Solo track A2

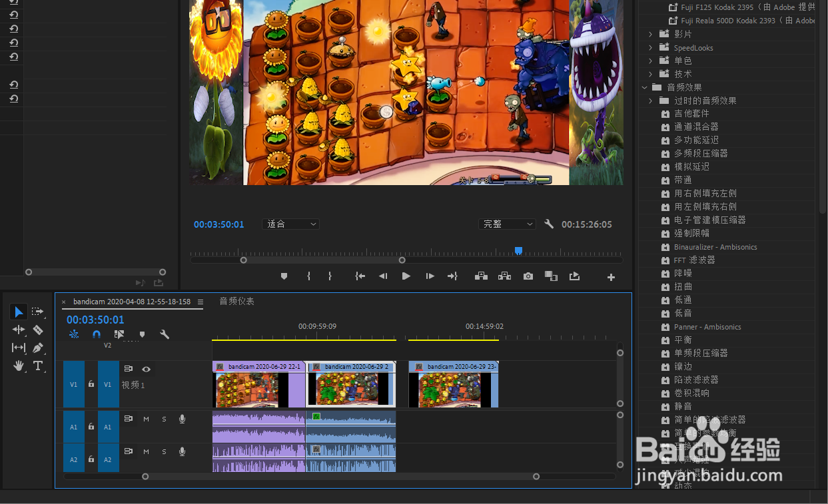164,451
